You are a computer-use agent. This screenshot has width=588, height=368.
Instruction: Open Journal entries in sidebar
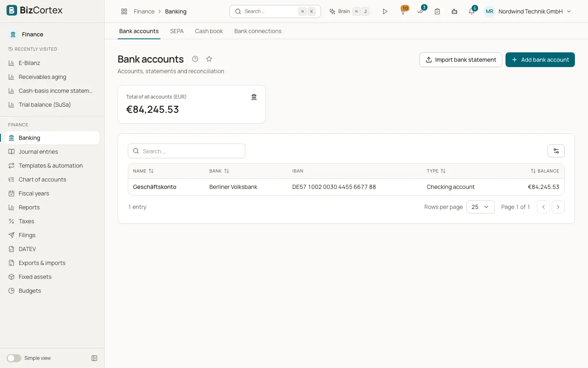tap(52, 152)
